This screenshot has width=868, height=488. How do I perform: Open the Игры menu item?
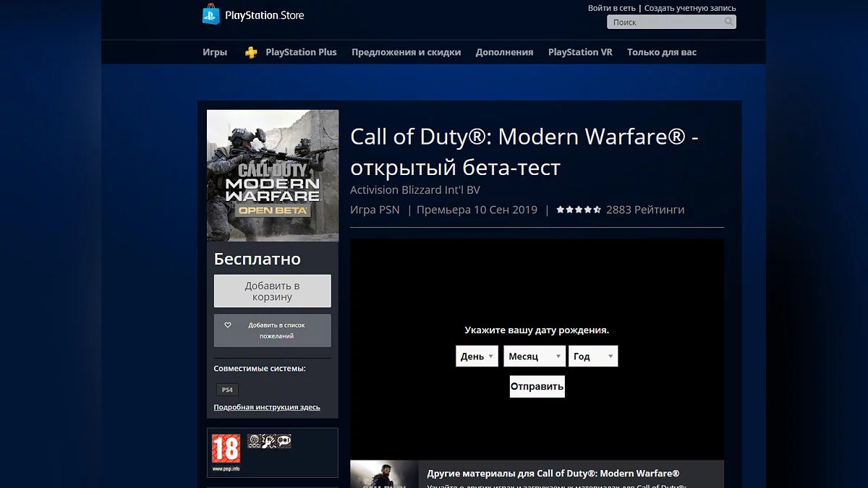(x=215, y=52)
